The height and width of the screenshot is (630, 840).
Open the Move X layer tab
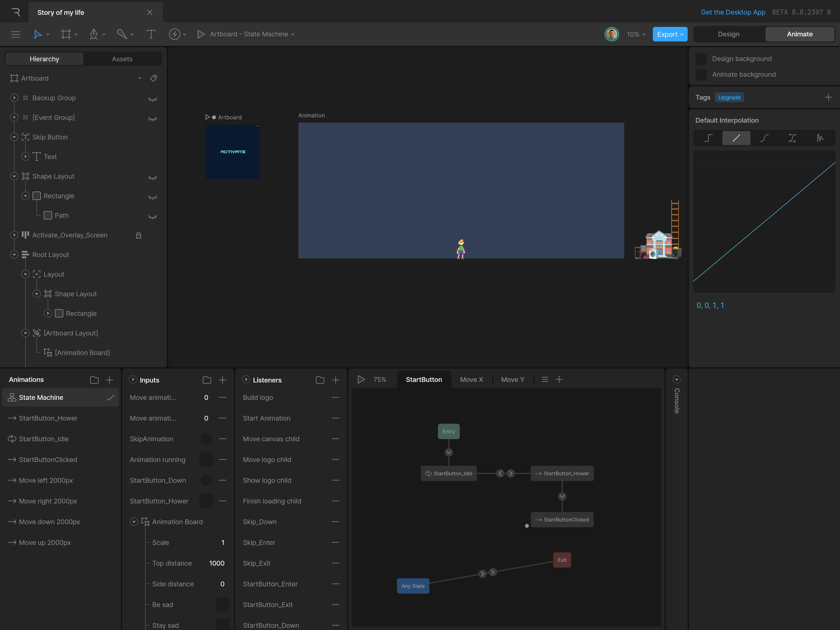coord(471,379)
